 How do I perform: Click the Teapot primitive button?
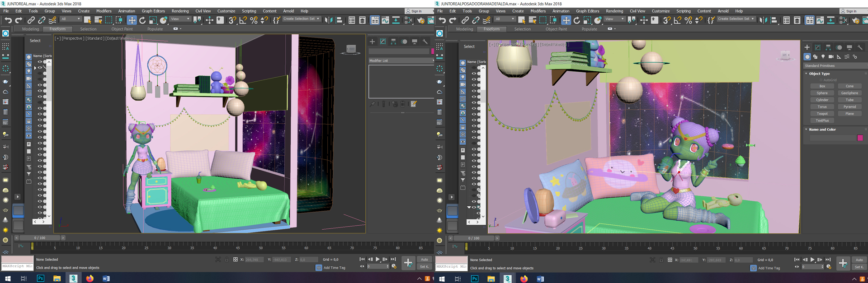[x=822, y=114]
